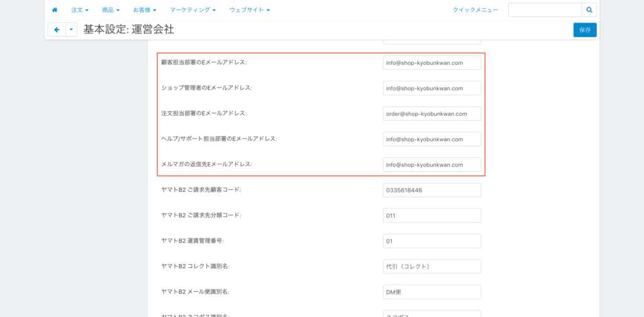The height and width of the screenshot is (317, 644).
Task: Click the search magnifier icon button
Action: pyautogui.click(x=589, y=10)
